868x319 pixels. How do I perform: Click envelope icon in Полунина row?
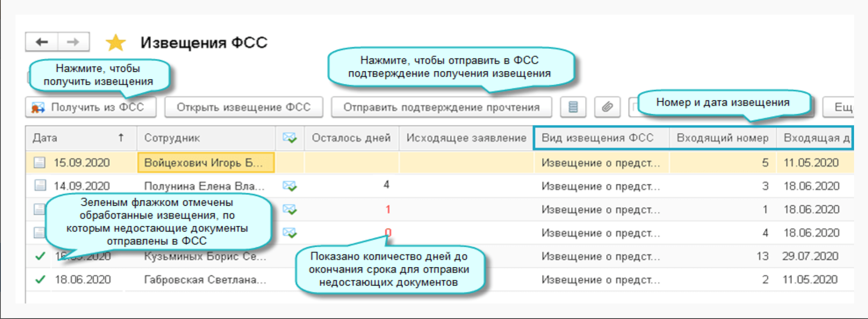pos(290,186)
